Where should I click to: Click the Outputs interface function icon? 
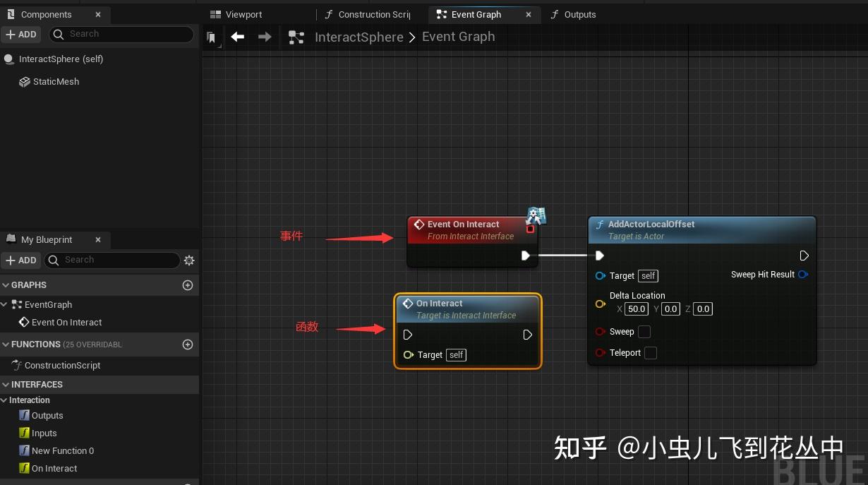(x=24, y=415)
